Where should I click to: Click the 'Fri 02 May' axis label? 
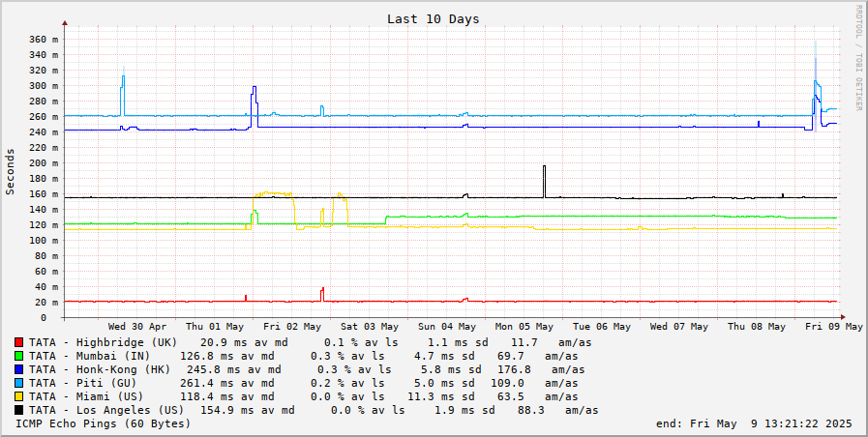(292, 327)
